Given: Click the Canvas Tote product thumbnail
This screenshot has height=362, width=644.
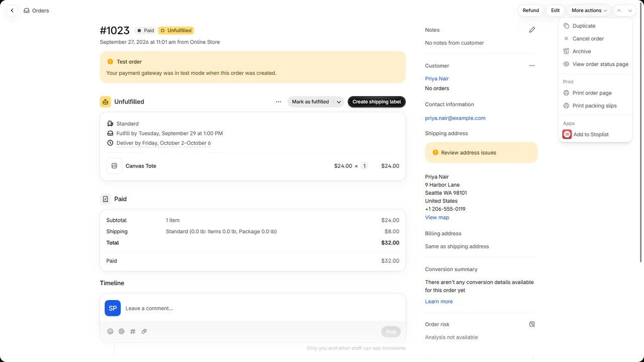Looking at the screenshot, I should 114,166.
